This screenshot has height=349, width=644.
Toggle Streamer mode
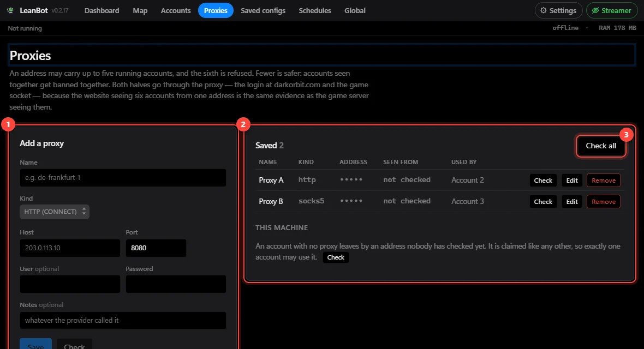tap(612, 10)
